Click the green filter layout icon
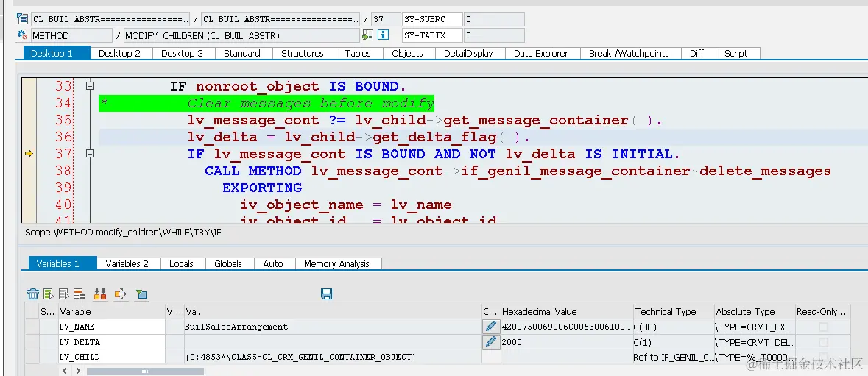 click(141, 294)
